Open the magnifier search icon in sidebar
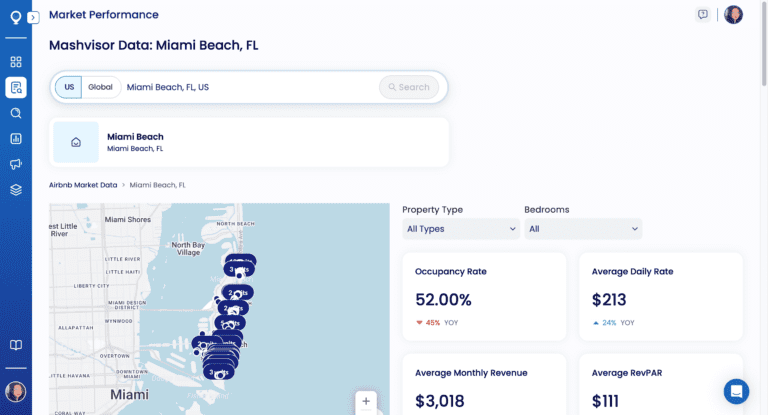The width and height of the screenshot is (768, 415). pyautogui.click(x=16, y=113)
